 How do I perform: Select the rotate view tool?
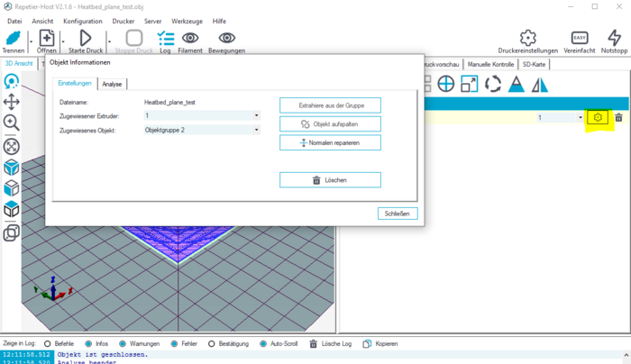tap(12, 82)
